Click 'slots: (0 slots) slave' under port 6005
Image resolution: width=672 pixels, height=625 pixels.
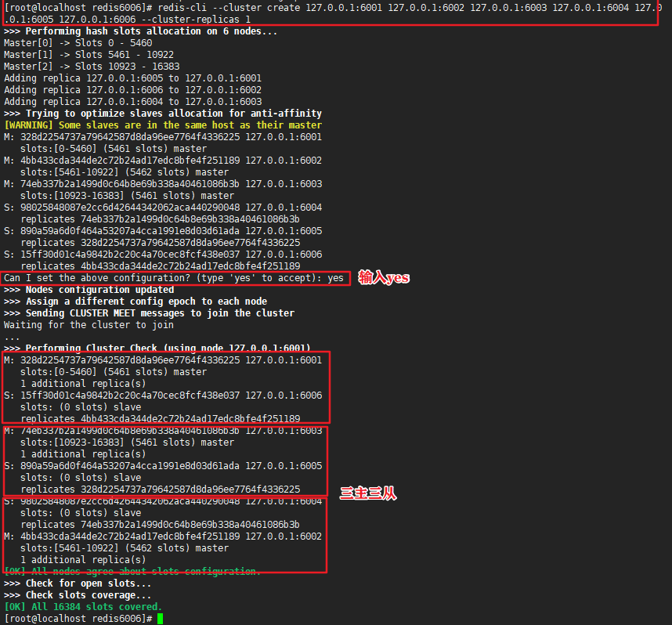(x=81, y=478)
